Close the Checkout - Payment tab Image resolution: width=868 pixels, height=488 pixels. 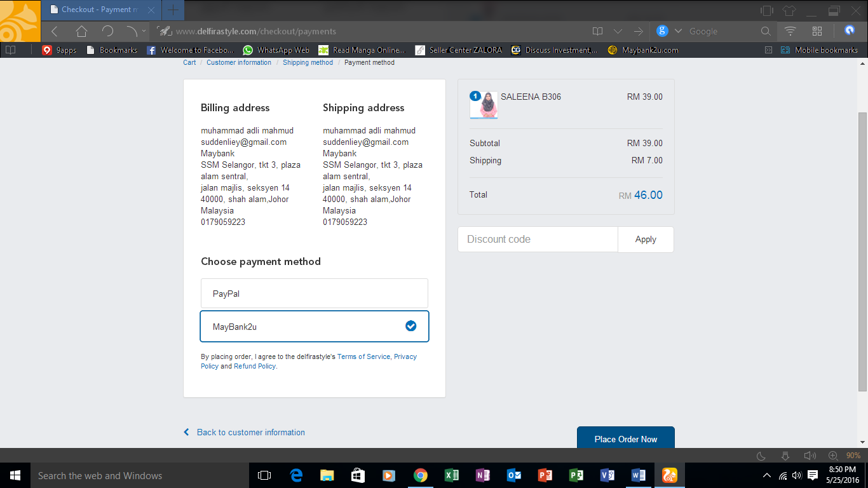[151, 10]
